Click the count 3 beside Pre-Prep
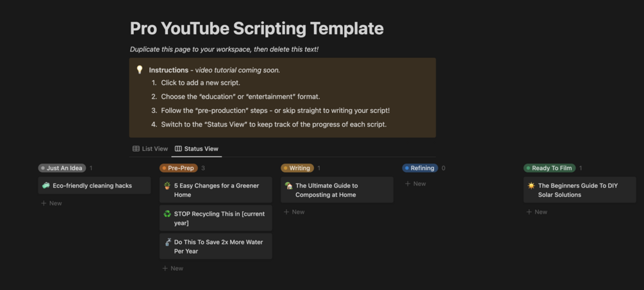Screen dimensions: 644x290 [203, 168]
